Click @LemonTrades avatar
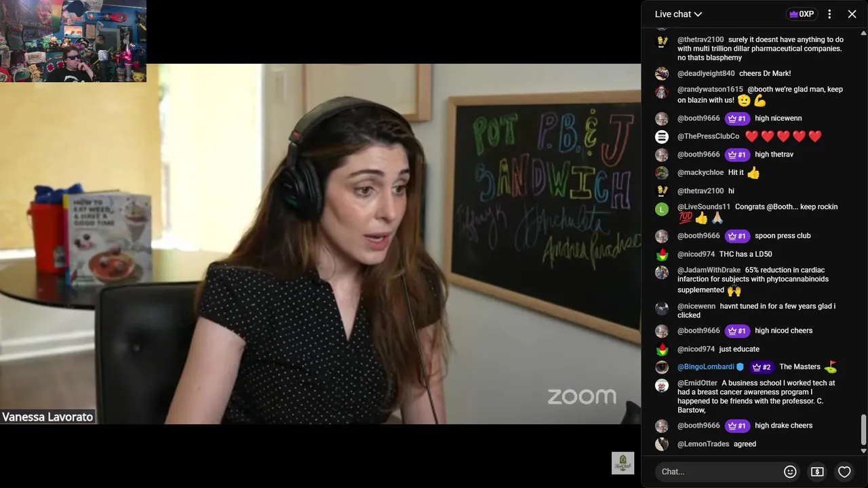This screenshot has height=488, width=868. (x=662, y=445)
